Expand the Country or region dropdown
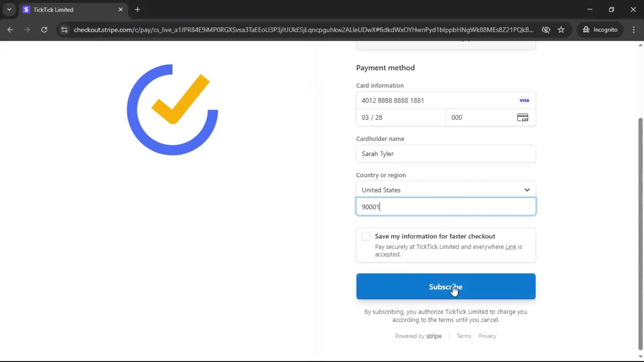Viewport: 644px width, 362px height. (x=445, y=190)
